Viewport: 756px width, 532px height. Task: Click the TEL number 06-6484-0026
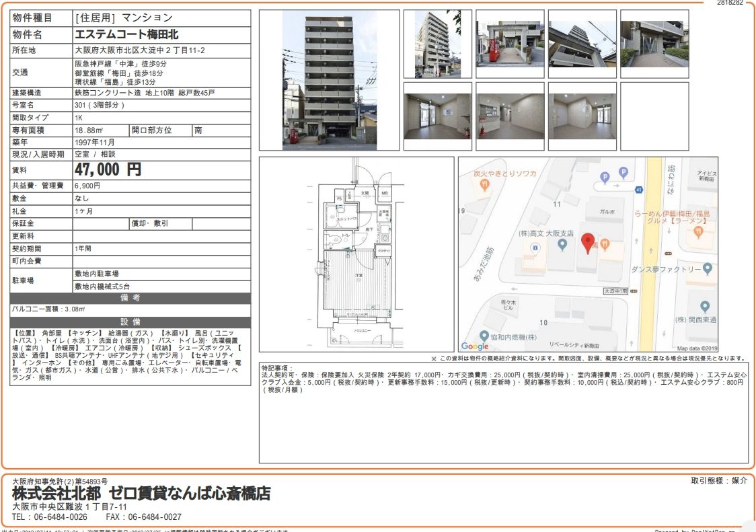[x=61, y=517]
